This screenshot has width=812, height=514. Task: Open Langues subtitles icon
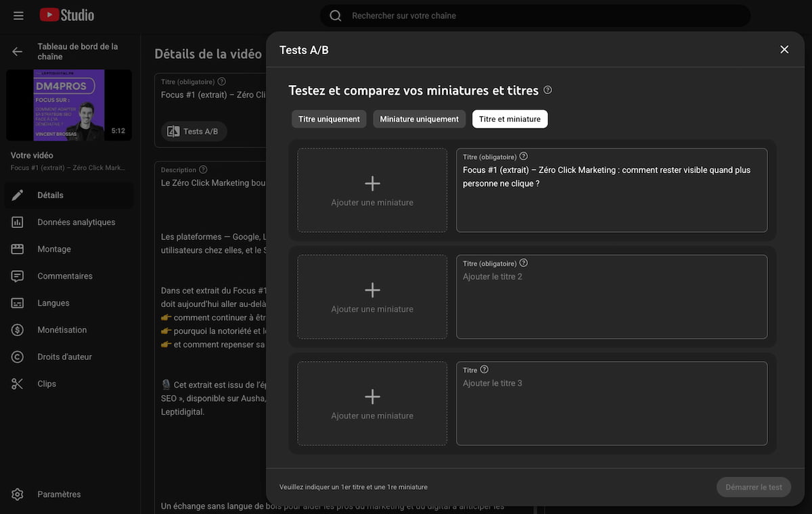click(18, 303)
